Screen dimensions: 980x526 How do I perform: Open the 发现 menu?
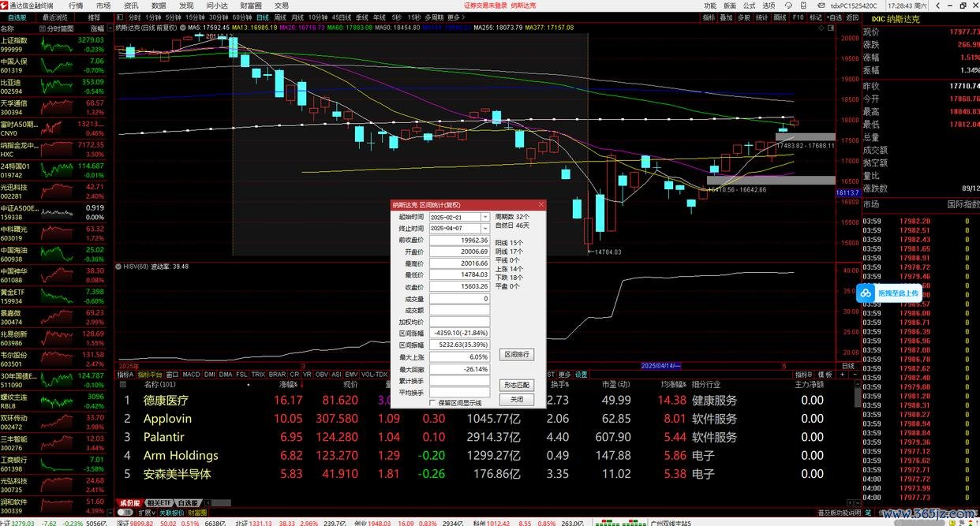(186, 5)
